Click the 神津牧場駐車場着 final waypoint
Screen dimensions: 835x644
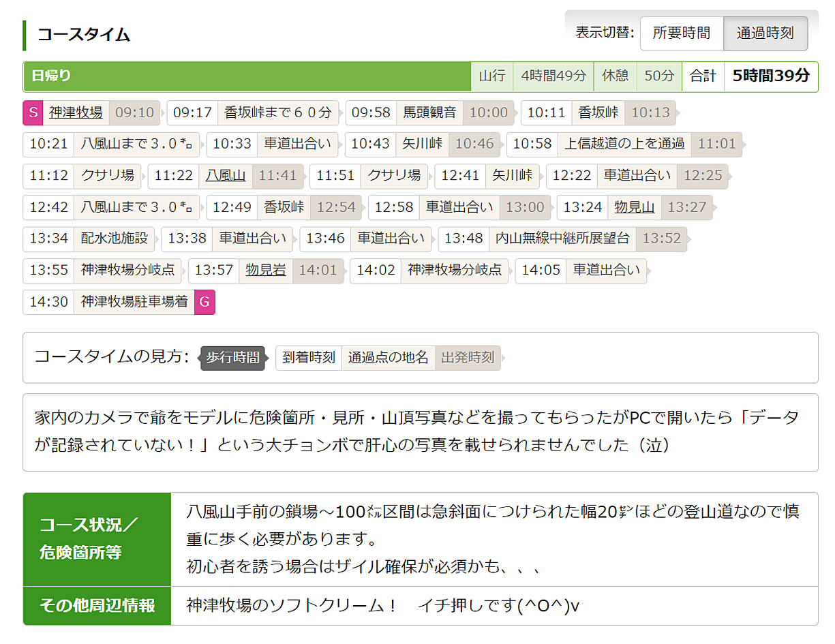pos(134,301)
